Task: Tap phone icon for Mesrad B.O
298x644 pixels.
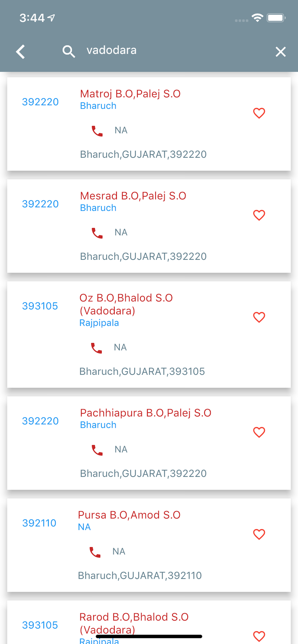Action: click(97, 233)
